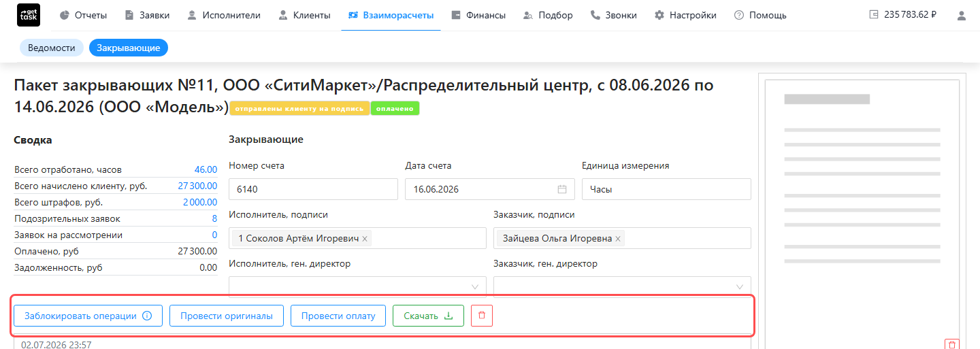Switch to the Ведомости tab
The height and width of the screenshot is (349, 980).
[52, 48]
